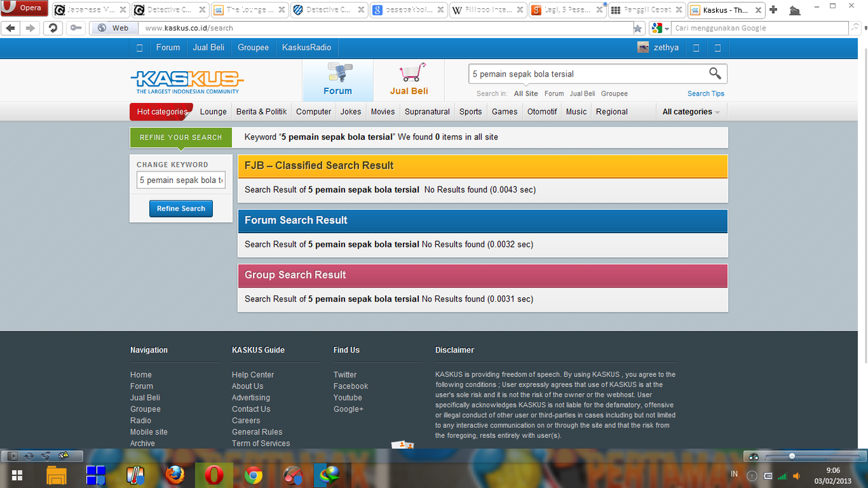Adjust the Opera zoom slider handle

(791, 456)
